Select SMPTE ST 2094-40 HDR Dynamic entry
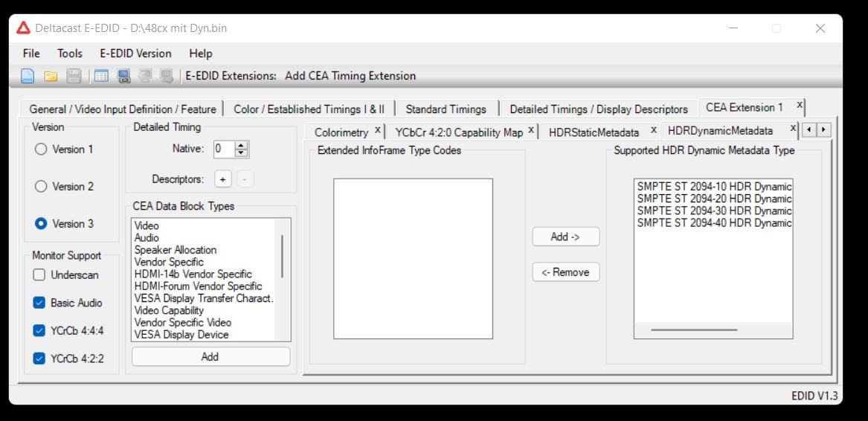Screen dimensions: 868x421 pyautogui.click(x=714, y=222)
